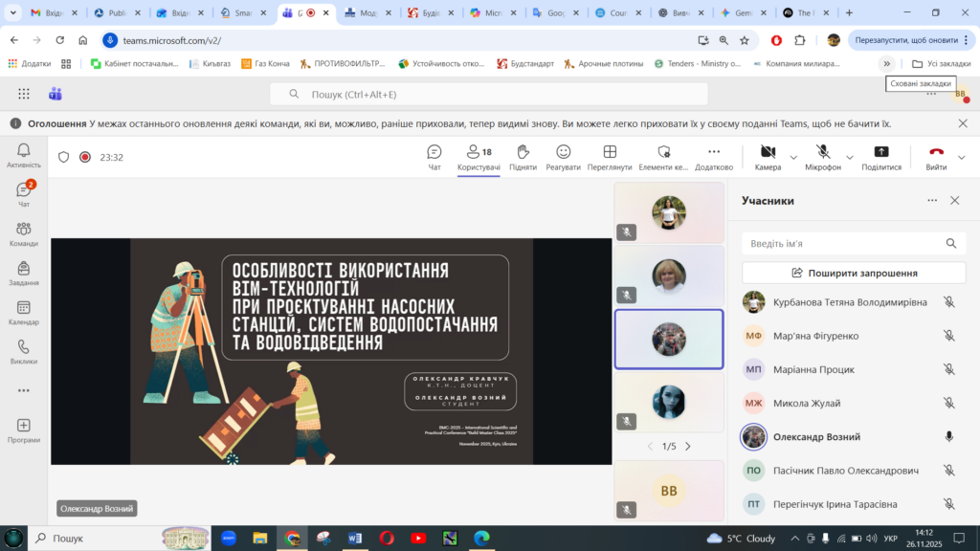Go to next page of video thumbnails
This screenshot has width=980, height=551.
pyautogui.click(x=688, y=446)
